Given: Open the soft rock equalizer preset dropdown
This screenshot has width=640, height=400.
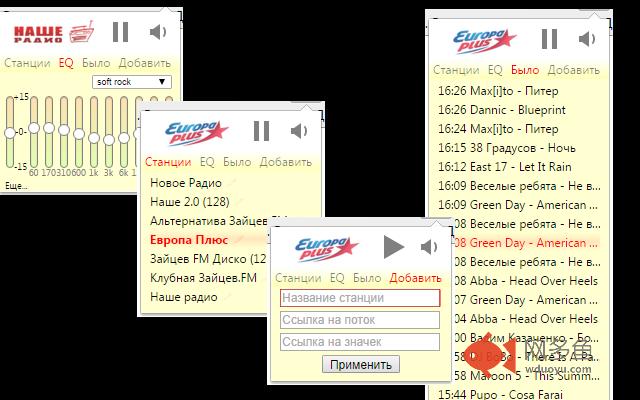Looking at the screenshot, I should (x=132, y=82).
